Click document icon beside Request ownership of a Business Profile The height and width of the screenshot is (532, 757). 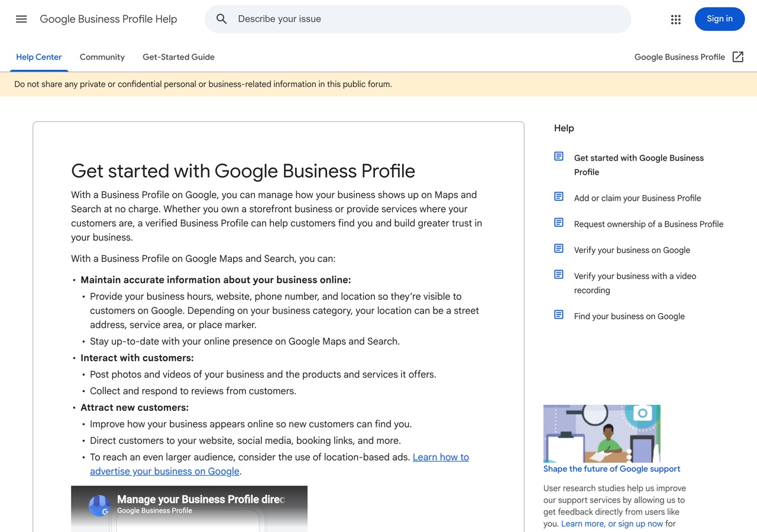click(x=559, y=222)
